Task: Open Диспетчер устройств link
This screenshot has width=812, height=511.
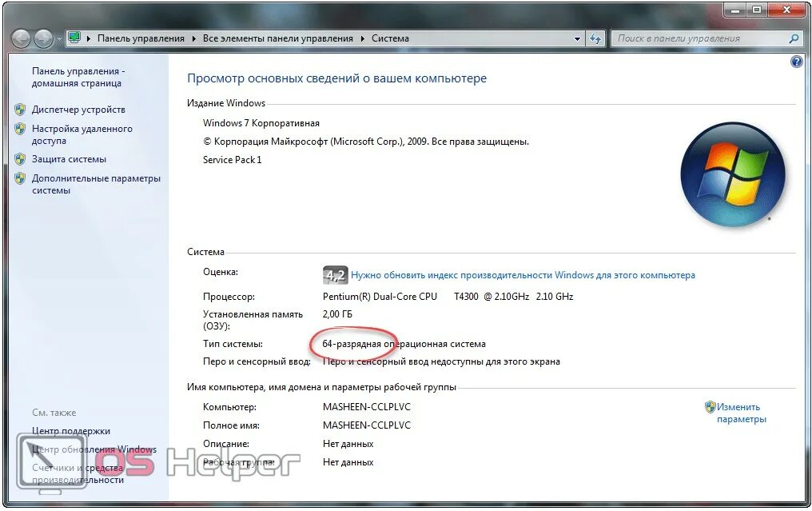Action: click(x=78, y=110)
